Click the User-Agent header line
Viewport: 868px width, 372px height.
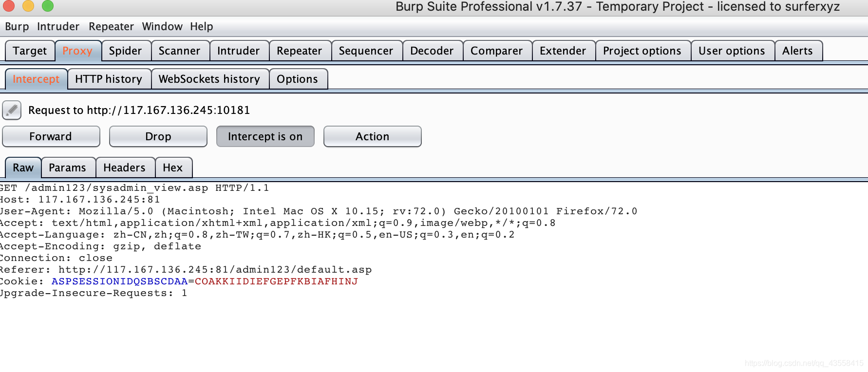point(319,211)
